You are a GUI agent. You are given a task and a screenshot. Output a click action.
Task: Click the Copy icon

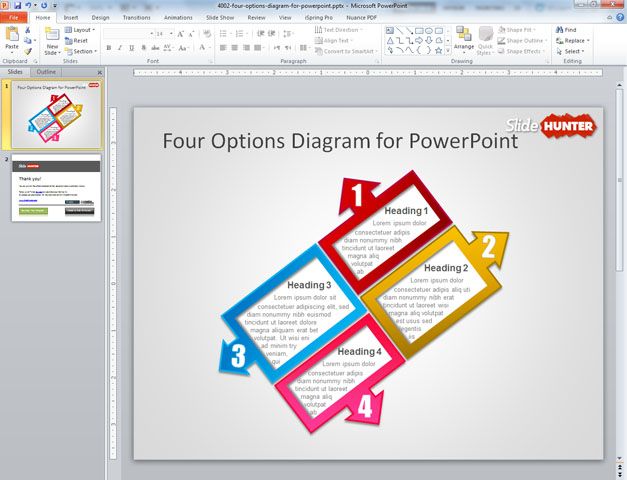pos(28,40)
